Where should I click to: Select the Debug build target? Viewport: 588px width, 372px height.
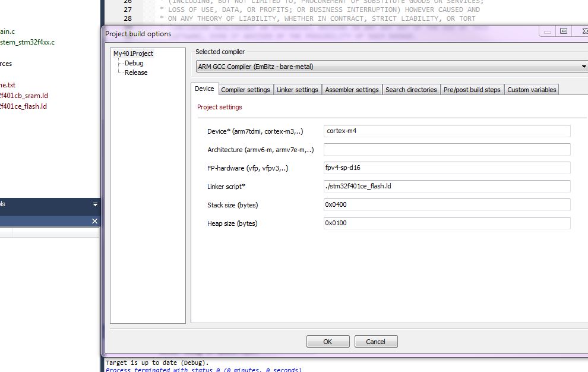(x=134, y=63)
